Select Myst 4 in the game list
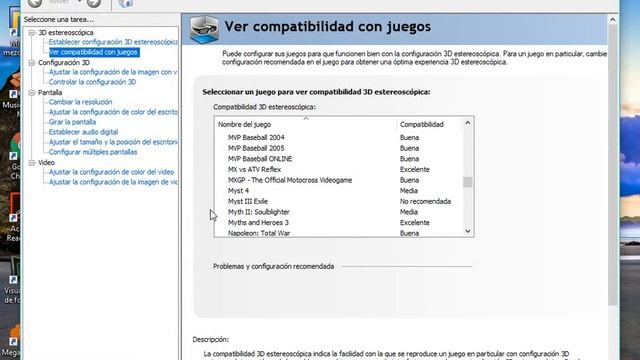The height and width of the screenshot is (360, 640). pos(238,191)
